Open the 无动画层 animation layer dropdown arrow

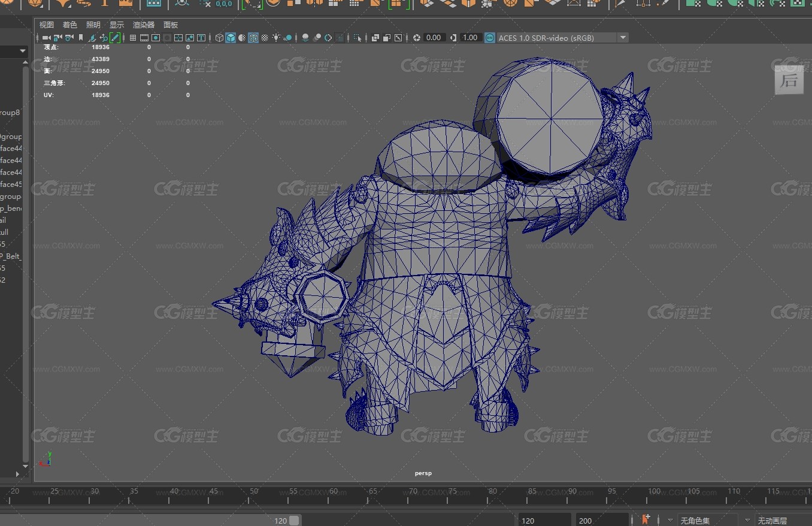(x=747, y=521)
